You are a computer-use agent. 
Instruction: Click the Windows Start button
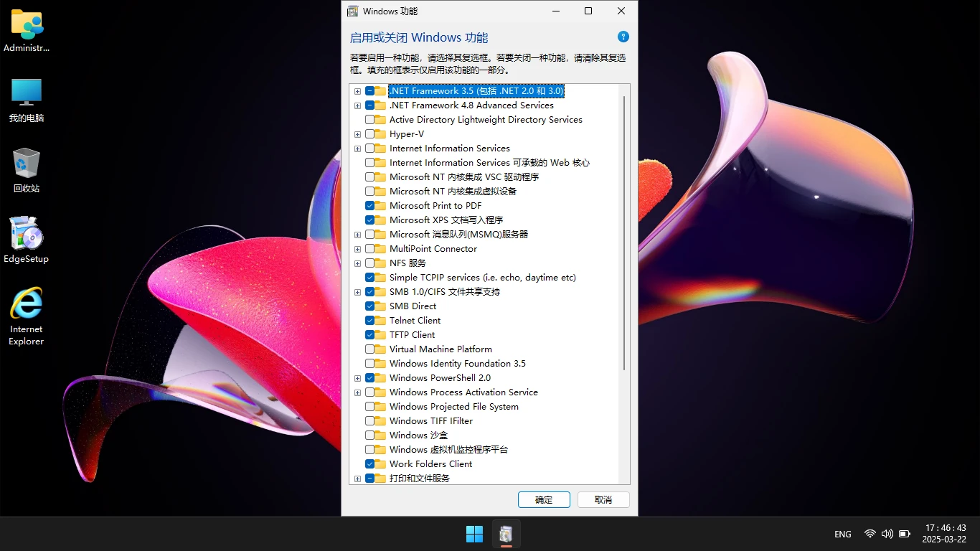pos(474,534)
